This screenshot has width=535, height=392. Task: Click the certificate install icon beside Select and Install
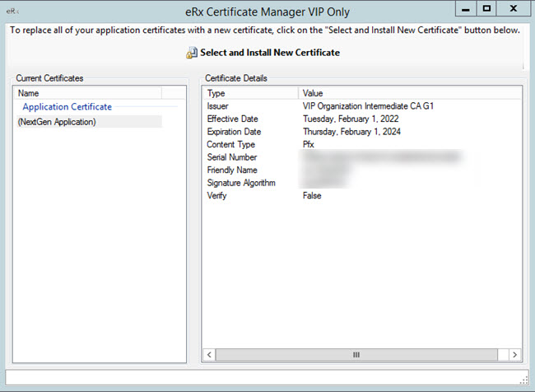click(192, 53)
